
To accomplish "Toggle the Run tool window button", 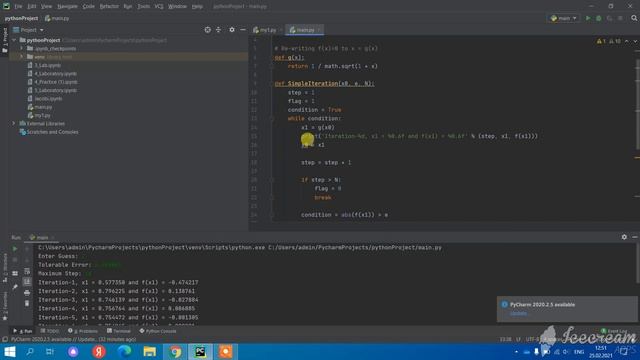I will coord(22,331).
